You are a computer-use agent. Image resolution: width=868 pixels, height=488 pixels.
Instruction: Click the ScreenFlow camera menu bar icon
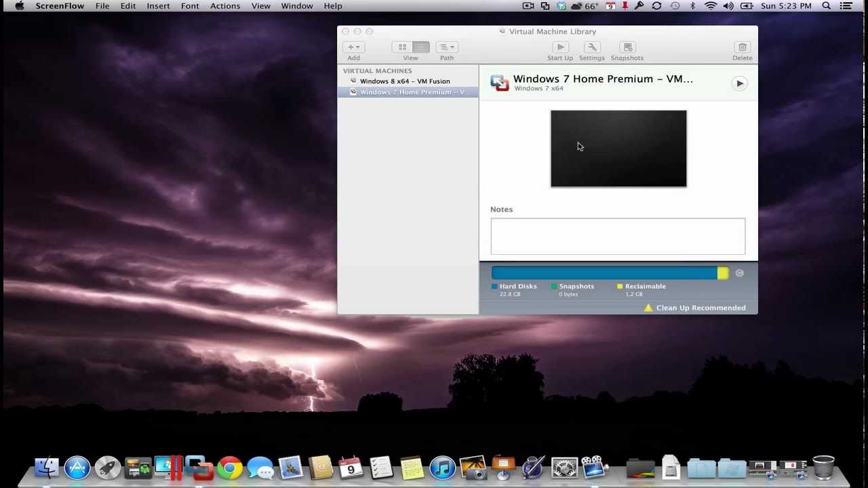[528, 6]
